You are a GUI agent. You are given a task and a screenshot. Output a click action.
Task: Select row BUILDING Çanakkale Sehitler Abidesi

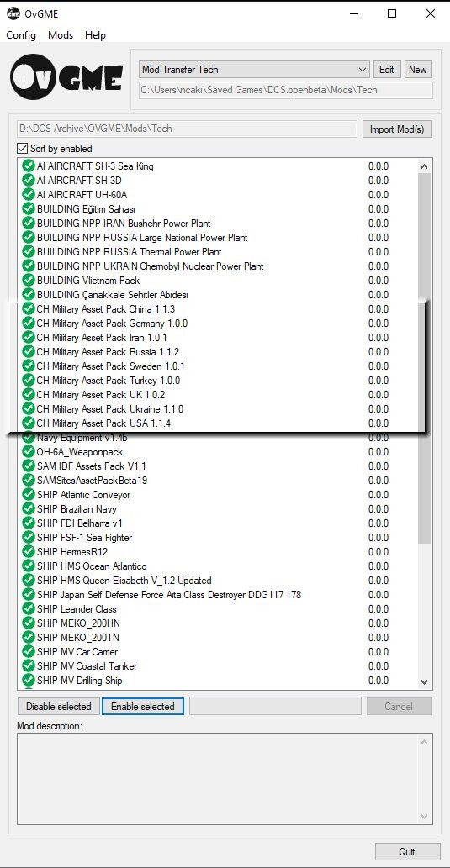(x=219, y=295)
